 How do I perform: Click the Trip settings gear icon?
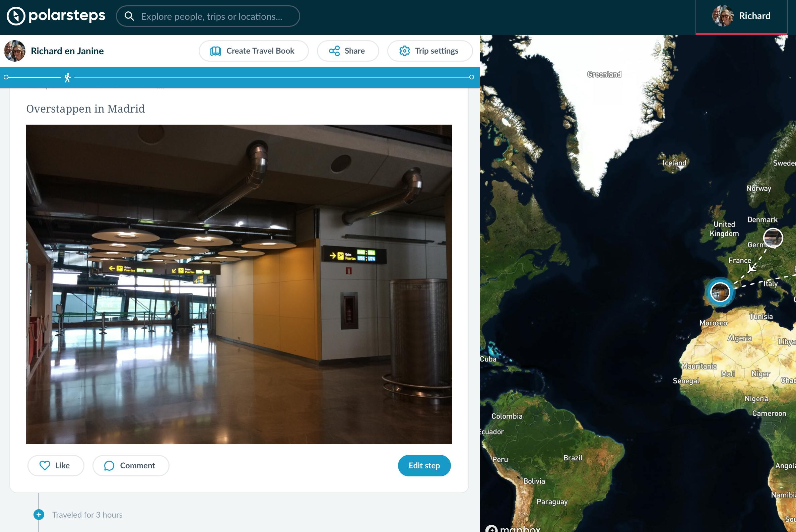tap(404, 51)
